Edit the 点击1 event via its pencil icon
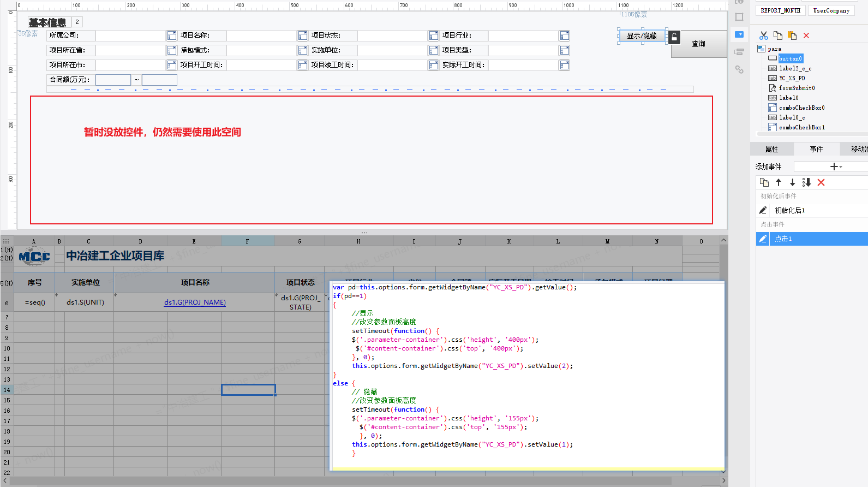 coord(763,239)
